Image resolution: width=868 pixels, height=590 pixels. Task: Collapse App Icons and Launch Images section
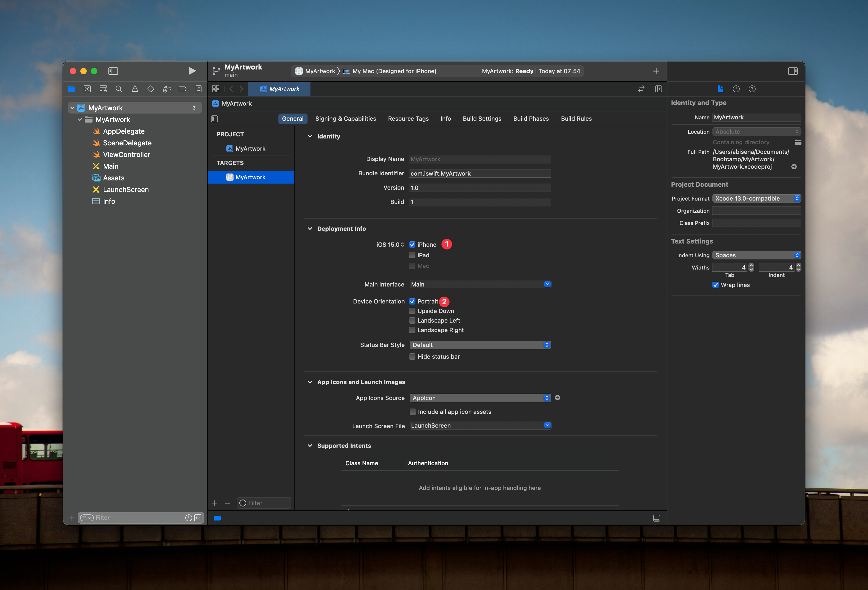[x=310, y=382]
